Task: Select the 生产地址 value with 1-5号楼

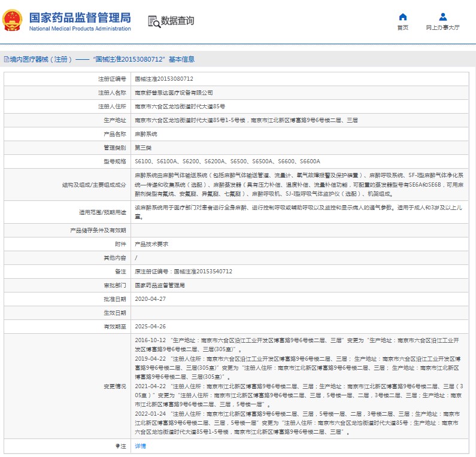Action: pos(246,120)
